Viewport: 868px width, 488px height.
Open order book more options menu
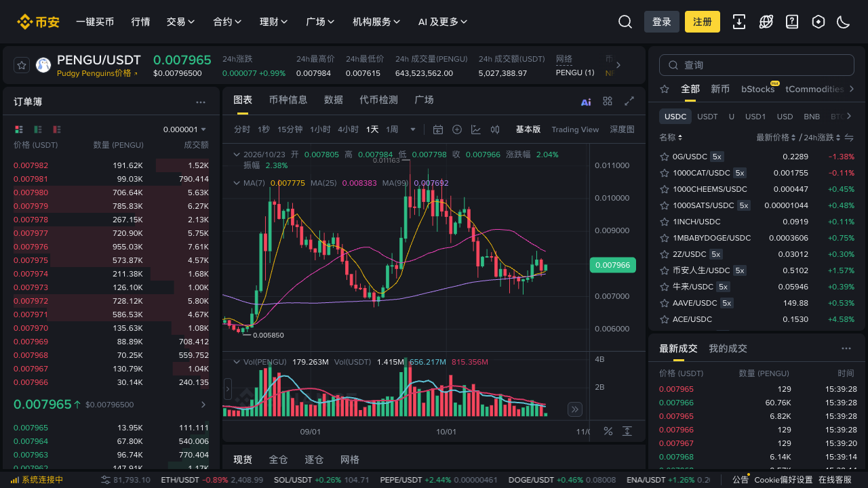[x=201, y=102]
